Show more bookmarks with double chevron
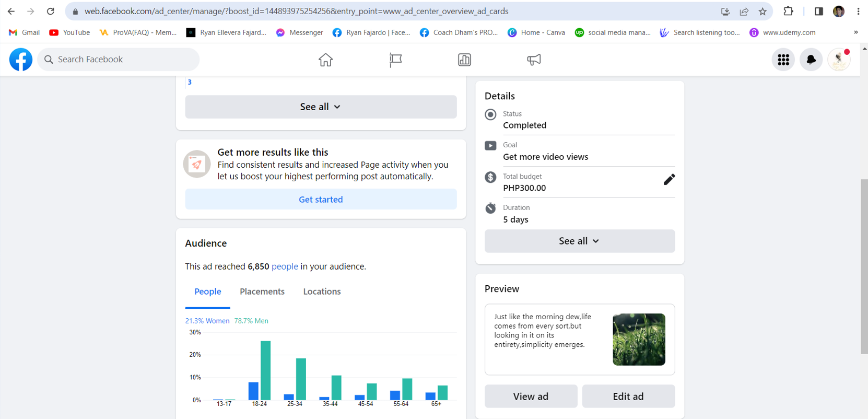Image resolution: width=868 pixels, height=419 pixels. tap(855, 32)
